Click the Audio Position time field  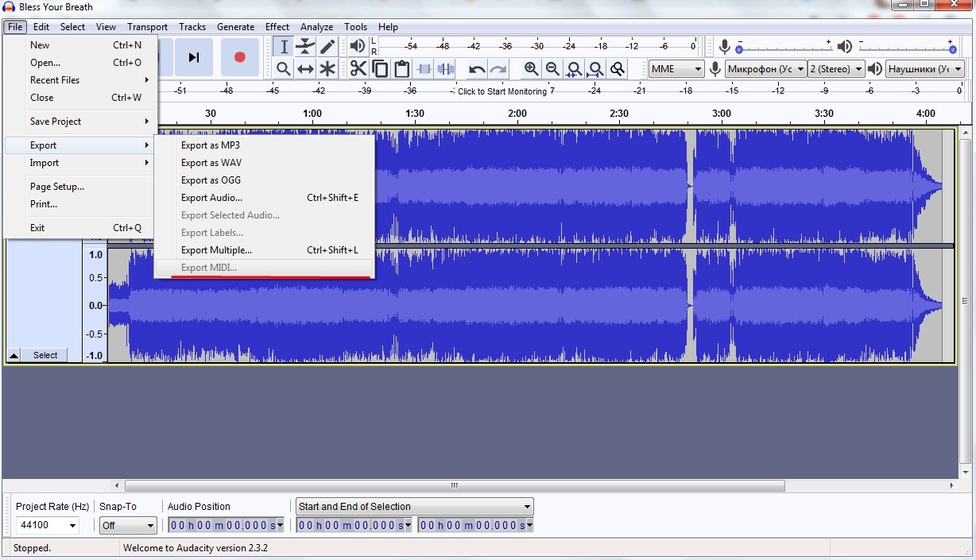(x=227, y=525)
